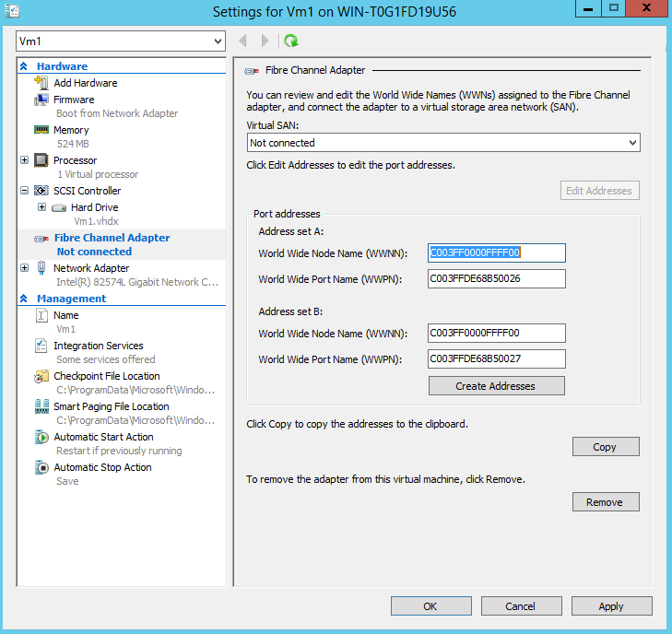This screenshot has height=634, width=672.
Task: Minimize the Settings window
Action: (587, 8)
